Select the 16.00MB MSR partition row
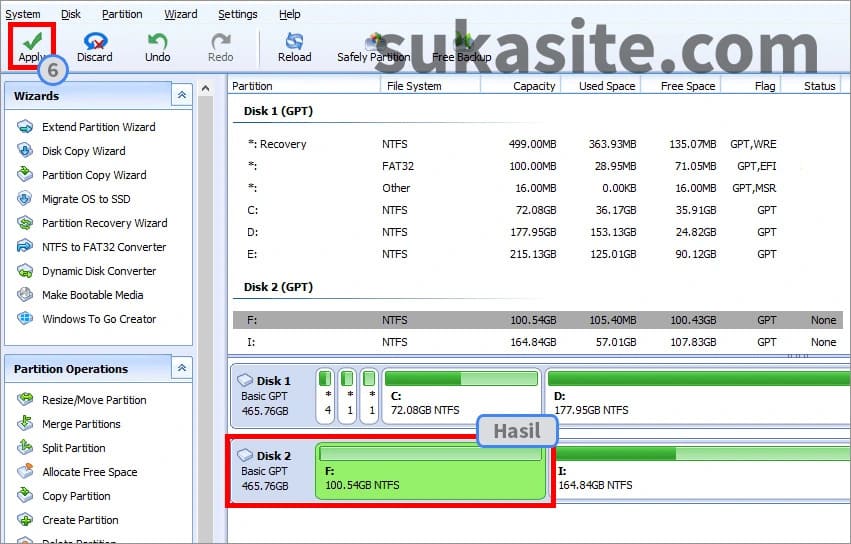Viewport: 851px width, 544px height. 539,188
